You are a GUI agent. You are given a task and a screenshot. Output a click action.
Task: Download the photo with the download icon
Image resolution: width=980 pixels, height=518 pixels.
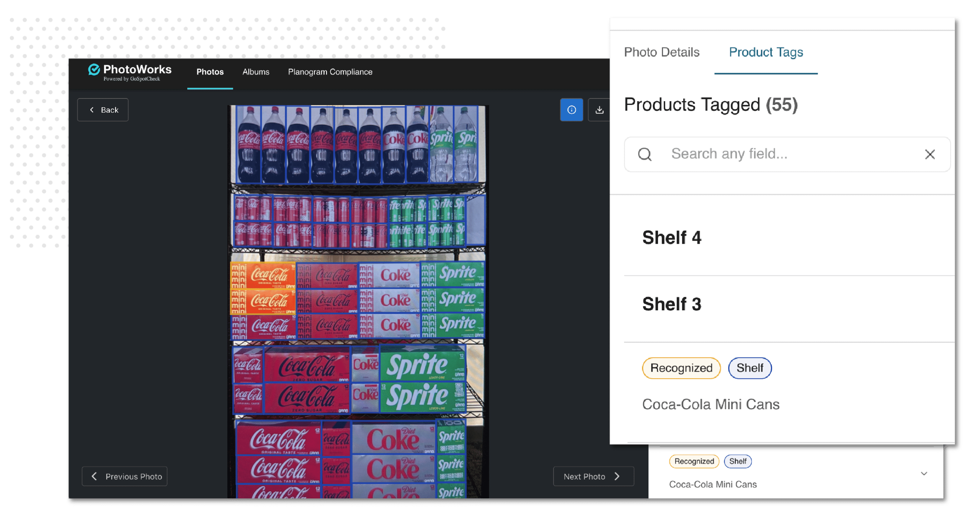[599, 110]
